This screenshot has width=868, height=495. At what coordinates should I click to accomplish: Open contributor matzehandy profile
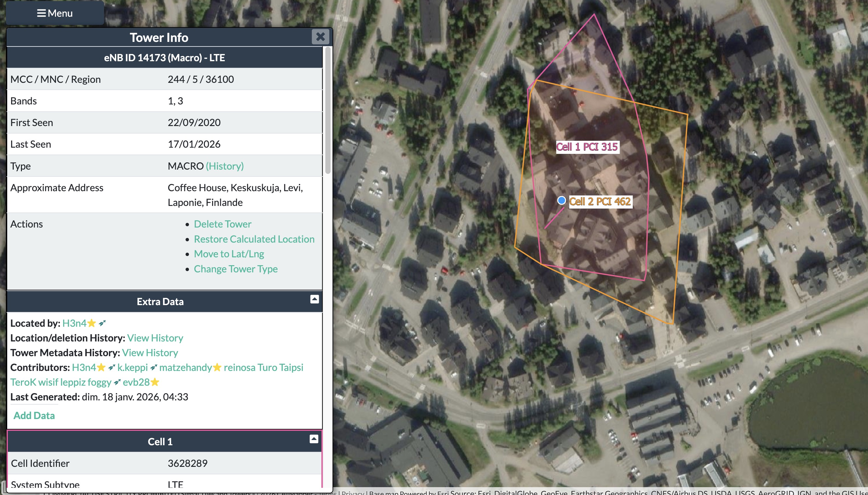pyautogui.click(x=186, y=368)
